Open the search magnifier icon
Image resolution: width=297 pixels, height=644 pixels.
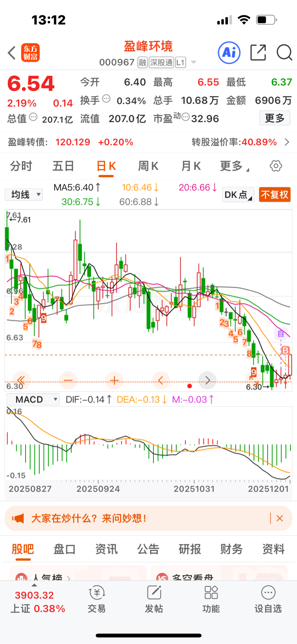(284, 53)
